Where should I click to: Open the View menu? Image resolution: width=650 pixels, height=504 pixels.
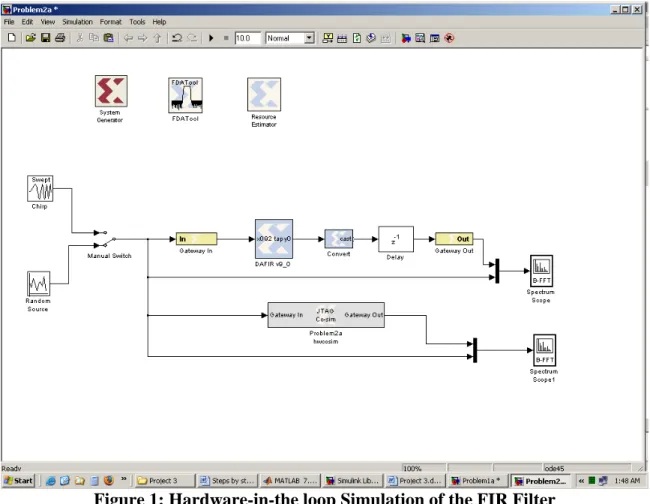click(48, 22)
